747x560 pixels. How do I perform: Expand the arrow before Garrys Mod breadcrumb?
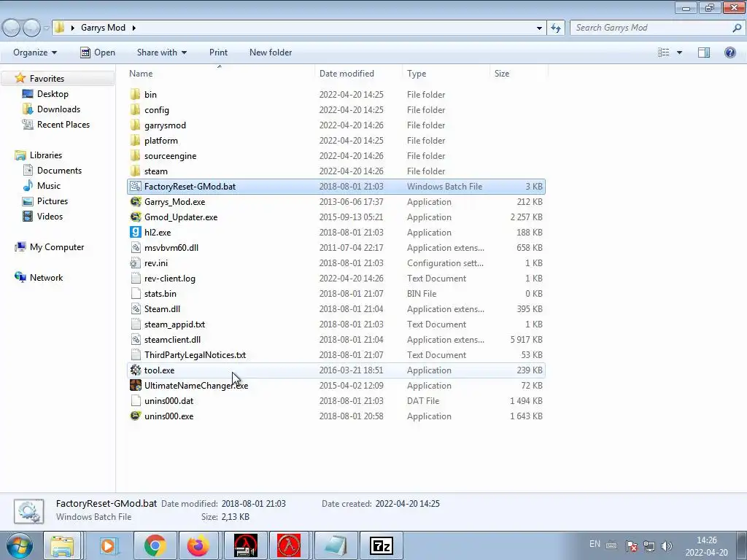point(72,28)
